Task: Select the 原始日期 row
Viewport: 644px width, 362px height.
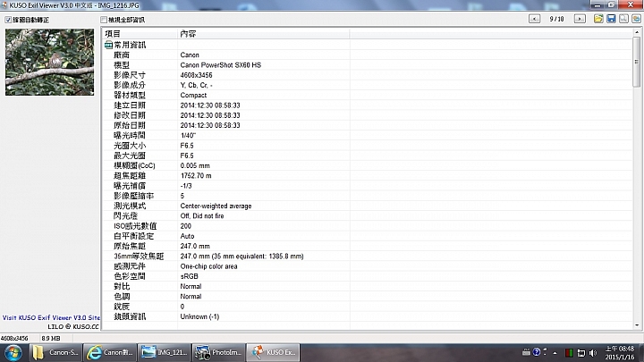Action: (x=368, y=125)
